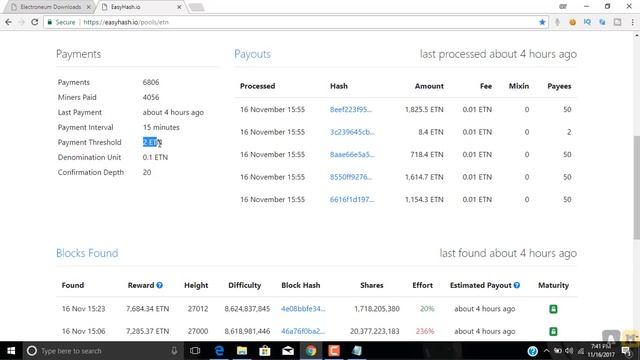The width and height of the screenshot is (640, 360).
Task: Open payout hash 8550ff9276
Action: point(351,177)
